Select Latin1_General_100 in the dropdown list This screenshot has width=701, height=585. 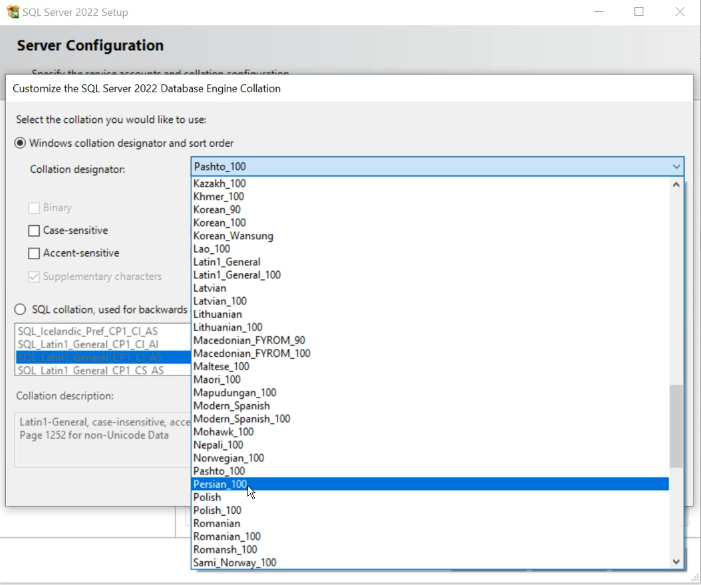click(x=430, y=275)
